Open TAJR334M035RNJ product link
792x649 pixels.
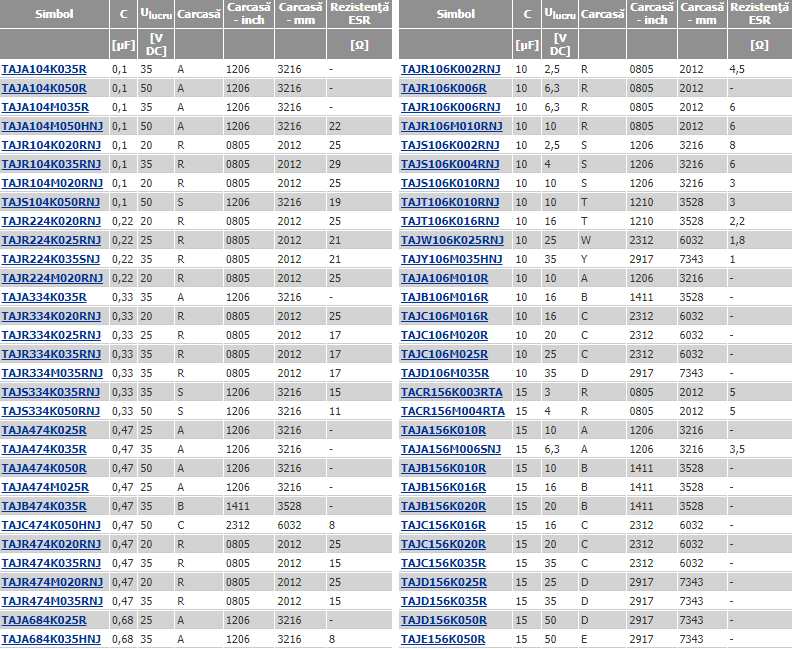52,373
